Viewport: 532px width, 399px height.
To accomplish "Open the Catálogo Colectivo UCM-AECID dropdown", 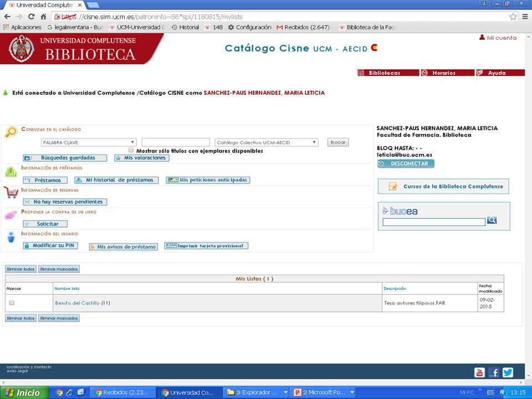I will [x=267, y=142].
